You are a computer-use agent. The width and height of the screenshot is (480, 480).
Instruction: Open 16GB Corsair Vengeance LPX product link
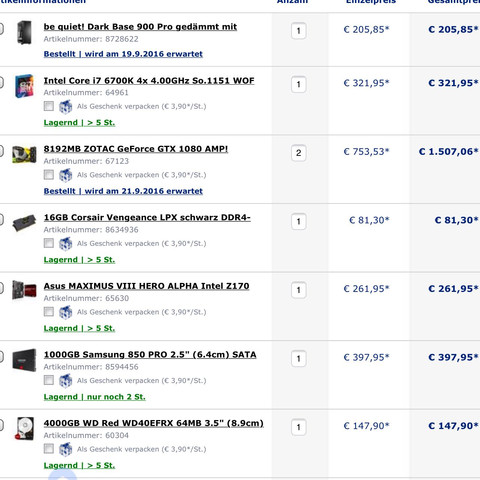147,218
